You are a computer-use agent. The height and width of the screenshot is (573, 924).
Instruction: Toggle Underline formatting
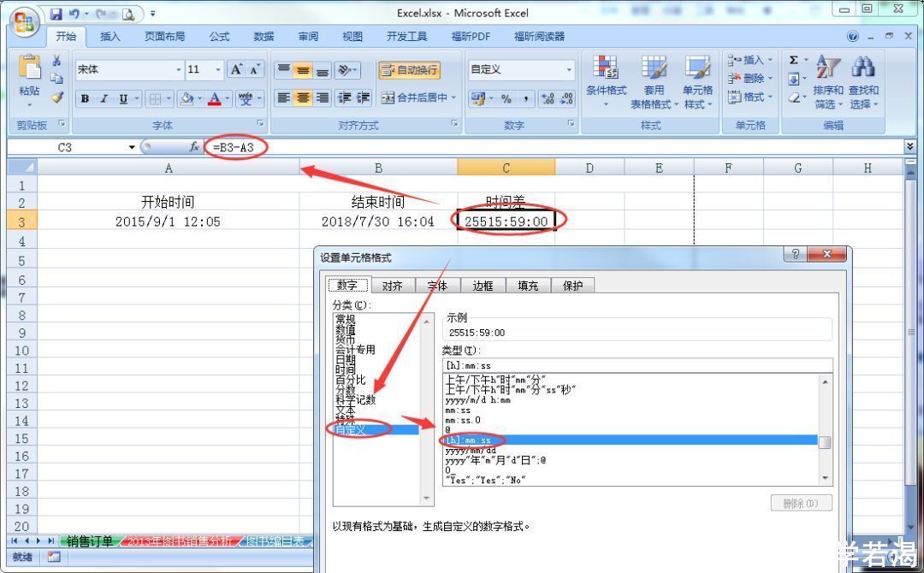tap(123, 99)
